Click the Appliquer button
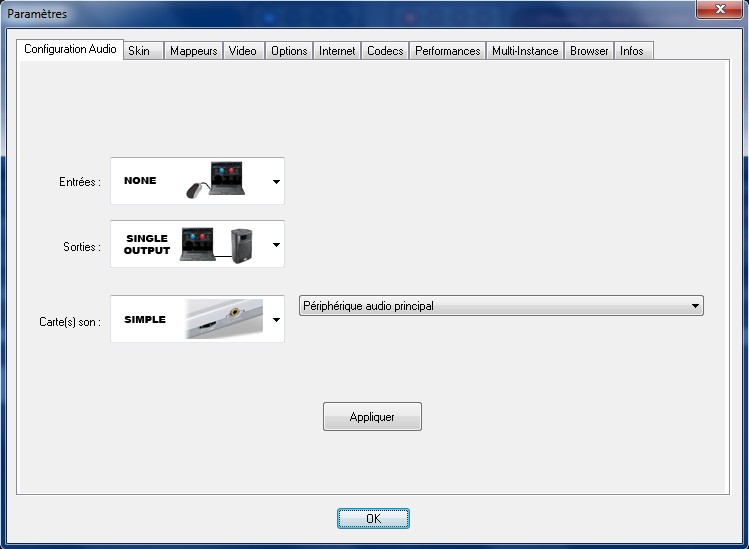 click(x=372, y=417)
